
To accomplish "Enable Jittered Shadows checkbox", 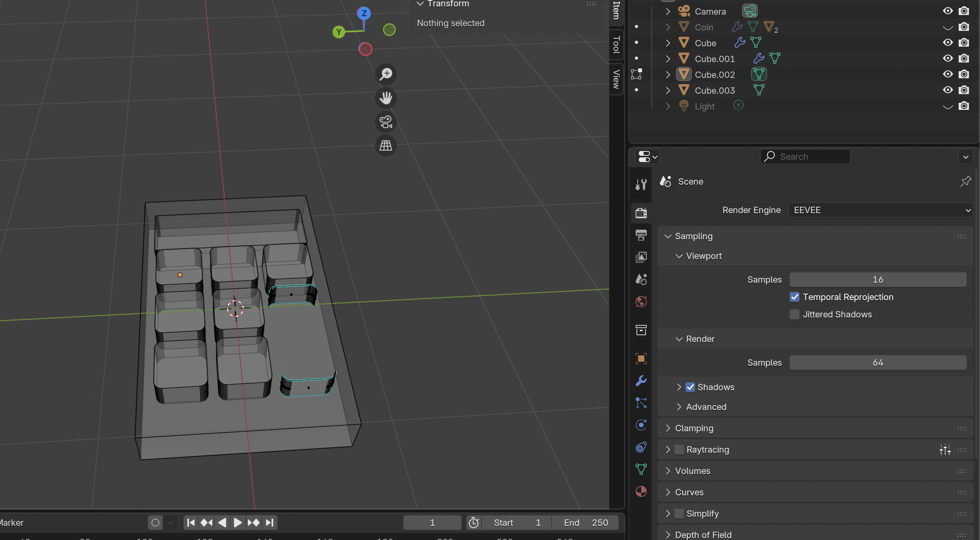I will point(794,314).
